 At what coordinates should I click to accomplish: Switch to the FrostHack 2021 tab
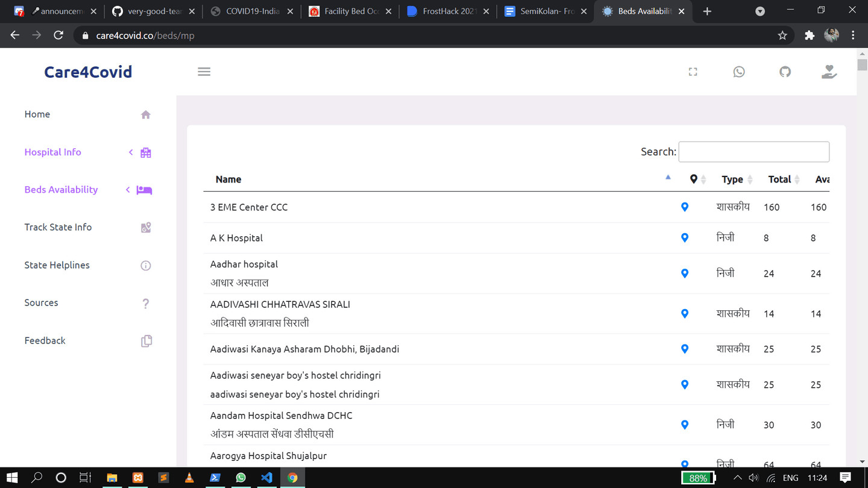click(x=448, y=11)
